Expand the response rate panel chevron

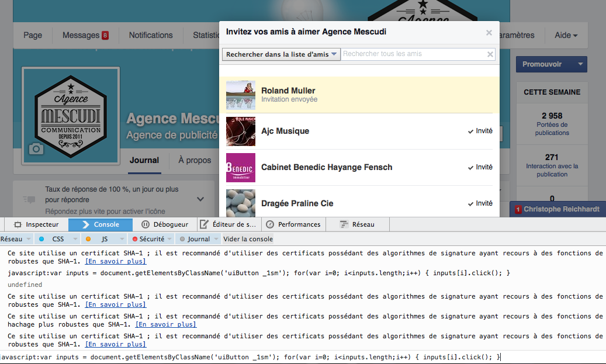click(200, 199)
